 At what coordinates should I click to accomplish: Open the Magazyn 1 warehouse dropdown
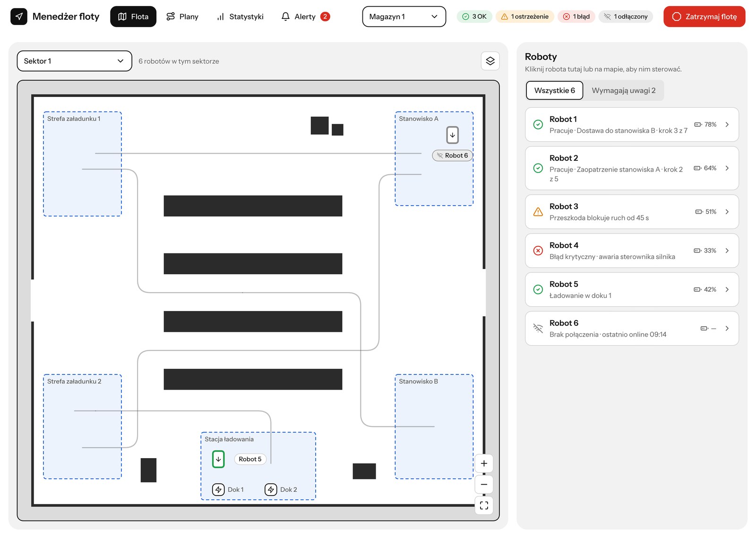[404, 17]
